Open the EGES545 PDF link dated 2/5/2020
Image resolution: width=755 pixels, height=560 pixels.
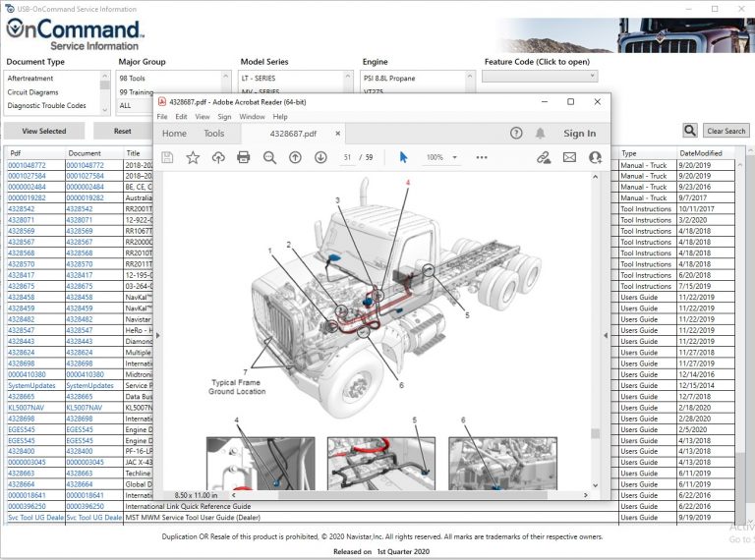pyautogui.click(x=22, y=429)
